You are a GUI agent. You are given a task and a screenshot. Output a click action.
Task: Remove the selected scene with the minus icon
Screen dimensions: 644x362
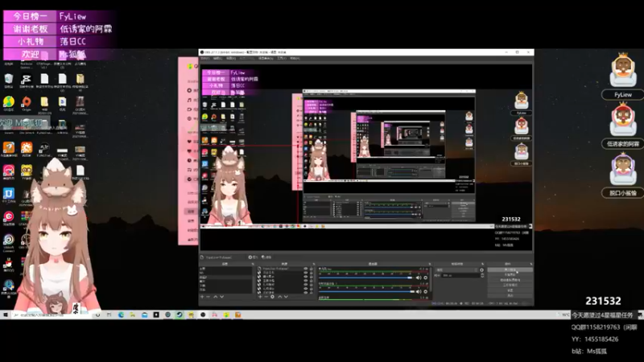coord(208,296)
